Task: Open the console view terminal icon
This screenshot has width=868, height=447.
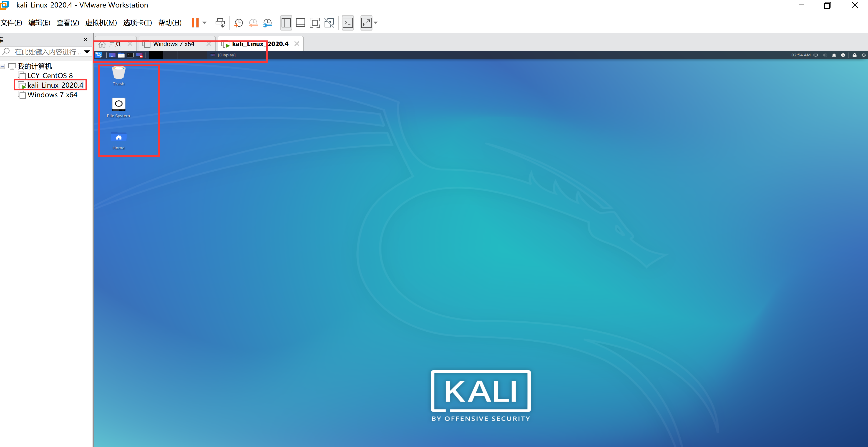Action: coord(347,23)
